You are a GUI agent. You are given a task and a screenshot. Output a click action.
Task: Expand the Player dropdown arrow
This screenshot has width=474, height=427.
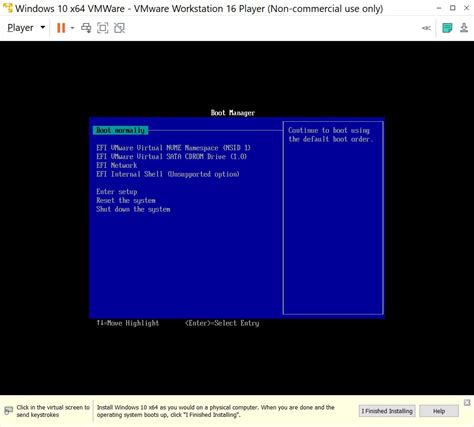click(43, 28)
